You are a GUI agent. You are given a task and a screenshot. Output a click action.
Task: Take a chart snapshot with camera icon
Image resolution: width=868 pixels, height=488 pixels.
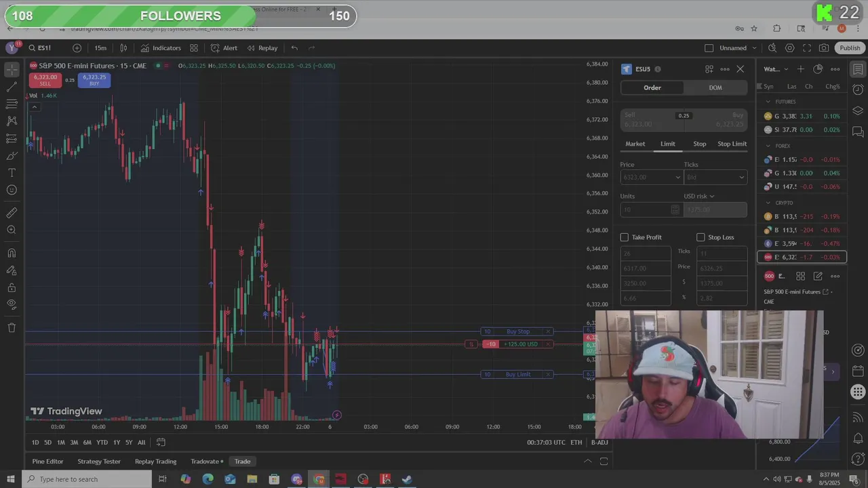(x=824, y=48)
